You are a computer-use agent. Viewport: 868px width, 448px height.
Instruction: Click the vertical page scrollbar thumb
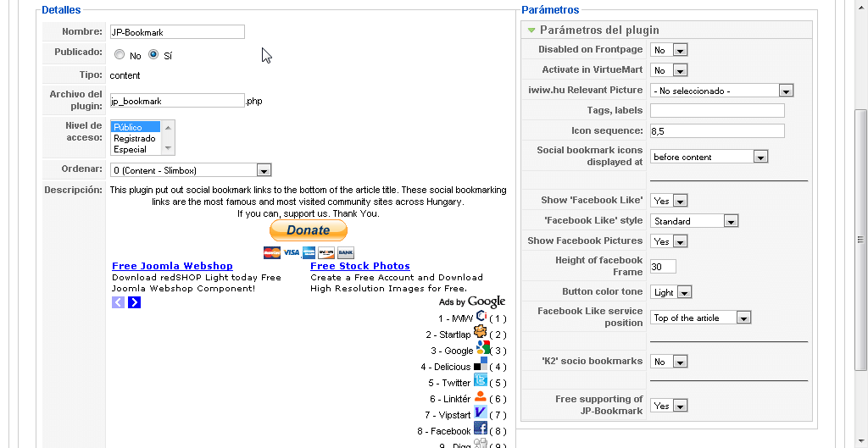(x=860, y=240)
